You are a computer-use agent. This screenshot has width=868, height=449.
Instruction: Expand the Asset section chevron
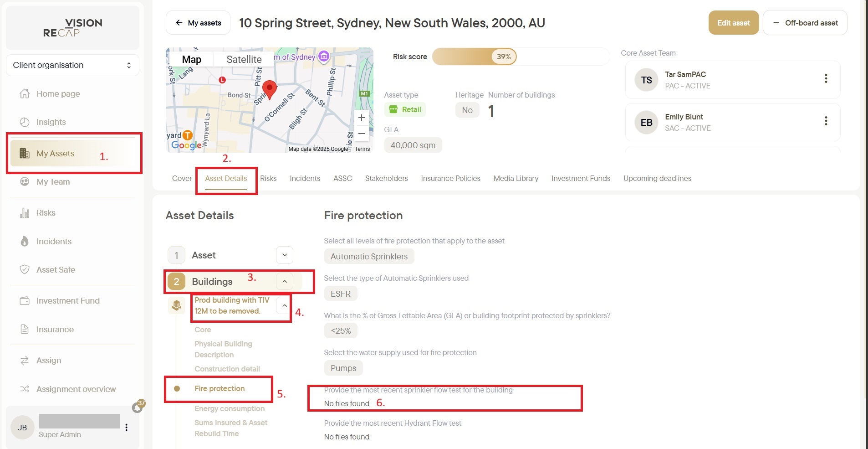tap(285, 255)
